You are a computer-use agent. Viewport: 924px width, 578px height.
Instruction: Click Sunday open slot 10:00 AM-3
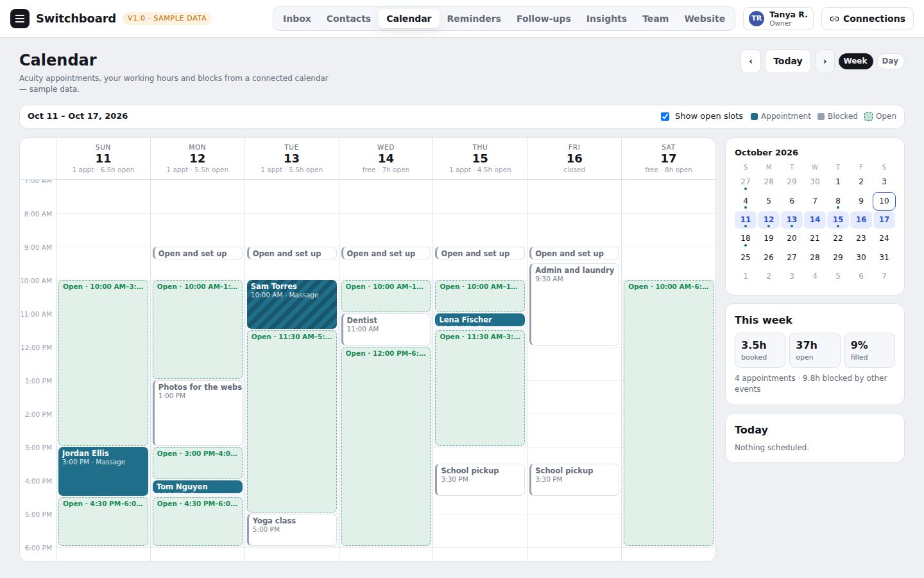click(x=103, y=363)
